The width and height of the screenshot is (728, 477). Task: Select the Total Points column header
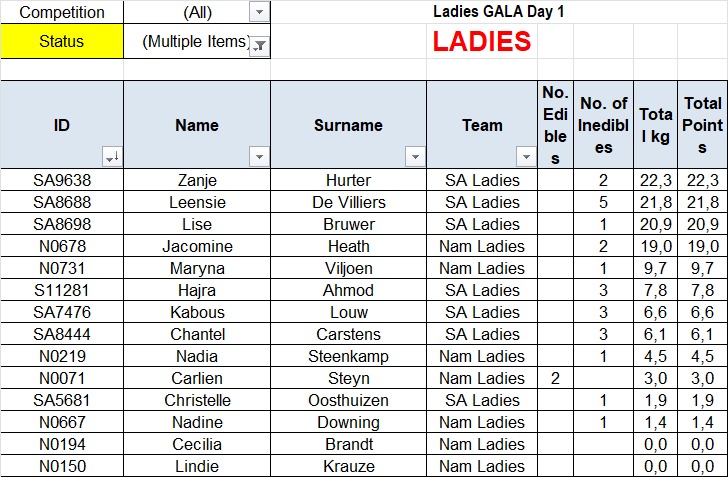702,124
